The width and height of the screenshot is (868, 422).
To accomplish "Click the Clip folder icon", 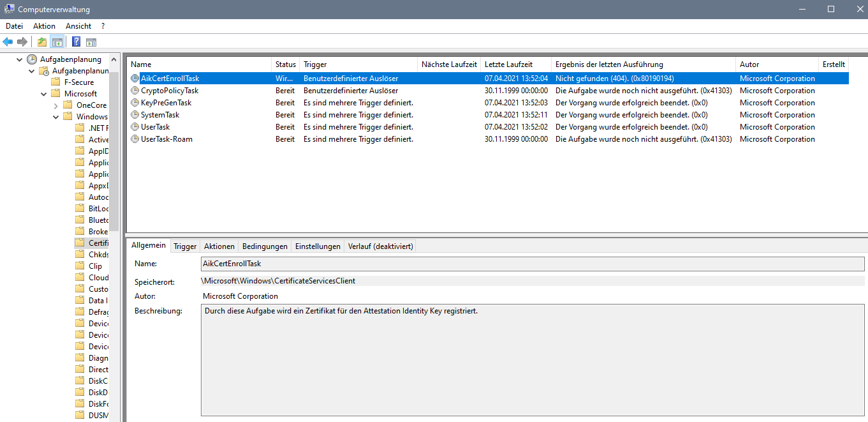I will (80, 266).
